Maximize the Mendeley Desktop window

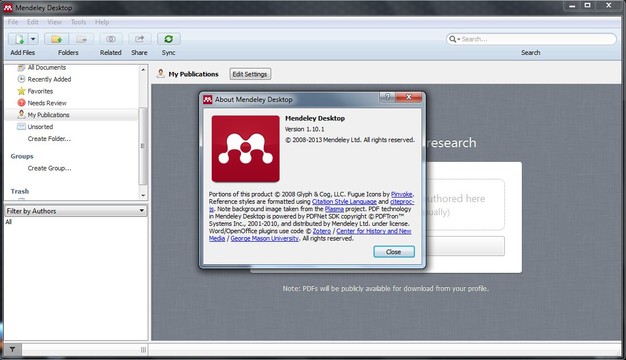[x=588, y=6]
